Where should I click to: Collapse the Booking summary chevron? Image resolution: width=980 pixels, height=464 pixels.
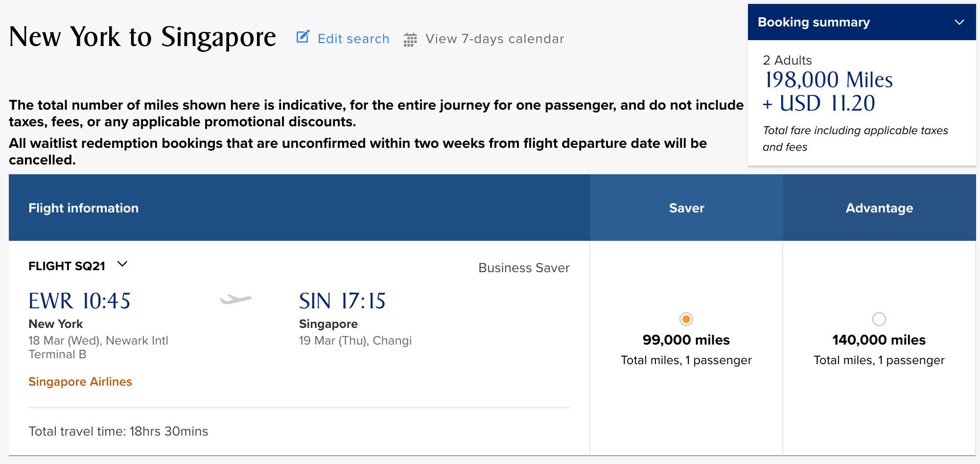point(959,22)
